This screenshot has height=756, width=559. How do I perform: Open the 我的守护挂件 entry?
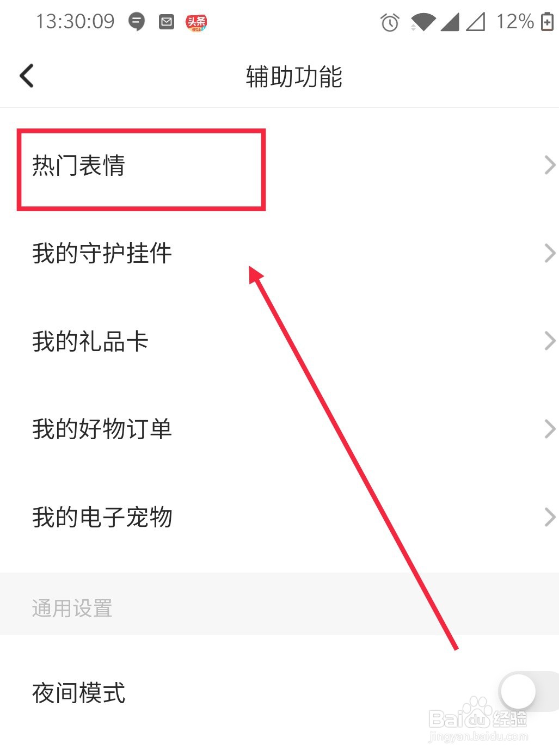coord(279,253)
